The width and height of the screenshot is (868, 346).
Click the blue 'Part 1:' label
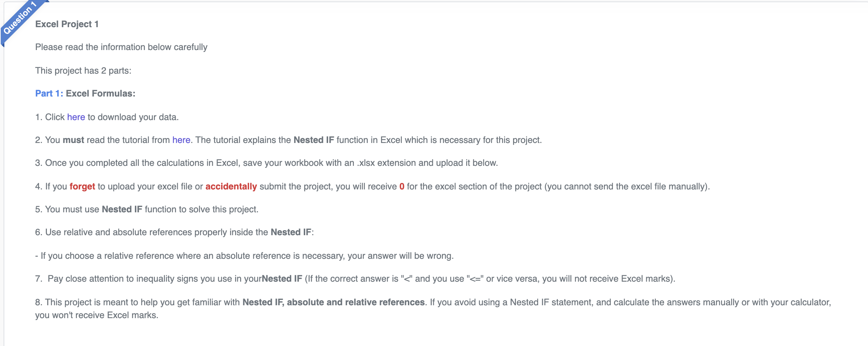coord(49,93)
